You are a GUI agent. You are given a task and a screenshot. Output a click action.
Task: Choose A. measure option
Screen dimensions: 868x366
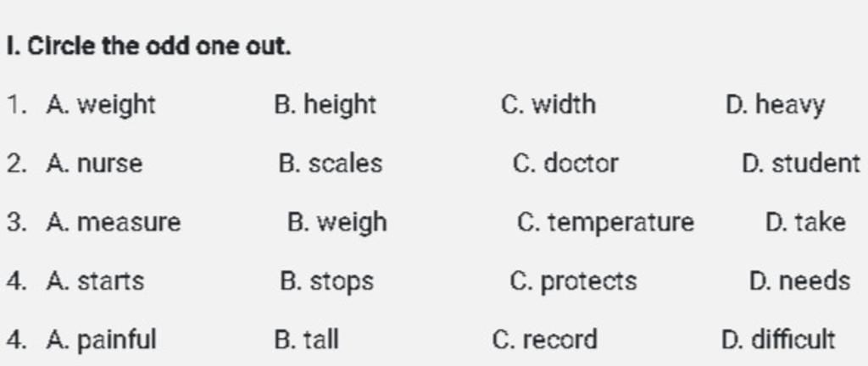point(114,223)
